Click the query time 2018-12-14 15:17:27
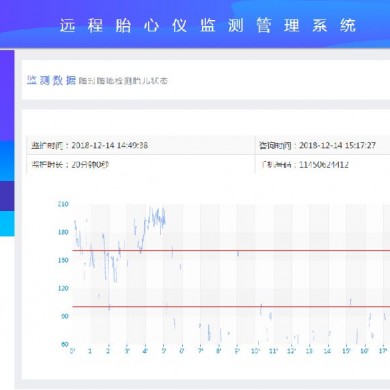Viewport: 390px width, 390px height. [x=337, y=145]
